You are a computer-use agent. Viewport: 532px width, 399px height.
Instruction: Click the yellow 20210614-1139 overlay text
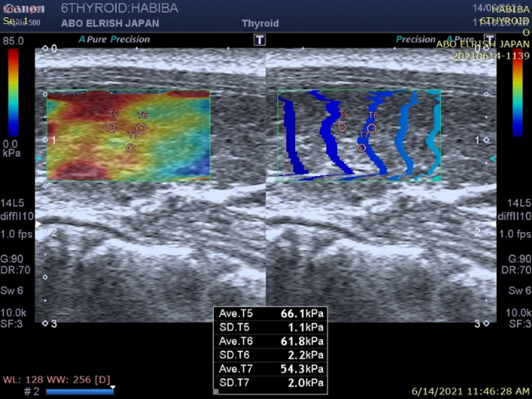491,56
